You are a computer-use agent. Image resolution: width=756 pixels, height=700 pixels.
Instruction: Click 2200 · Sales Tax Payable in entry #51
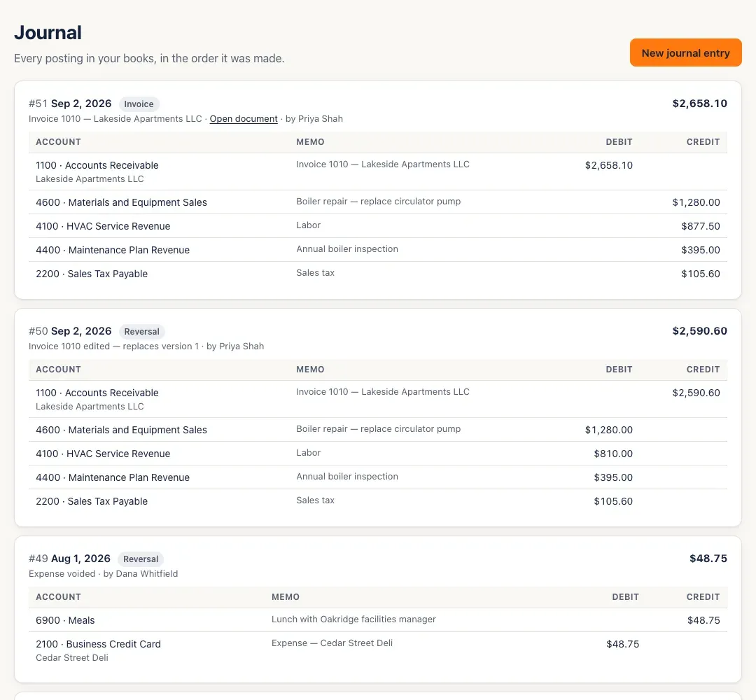92,274
